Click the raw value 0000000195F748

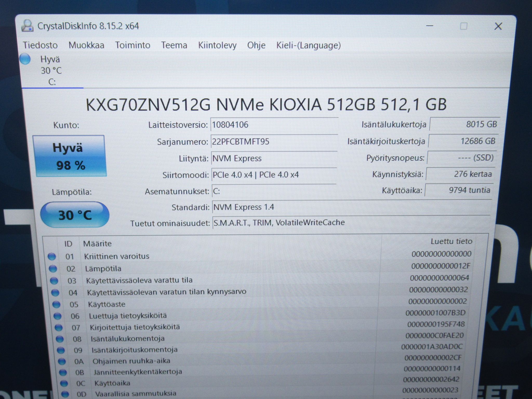click(436, 324)
